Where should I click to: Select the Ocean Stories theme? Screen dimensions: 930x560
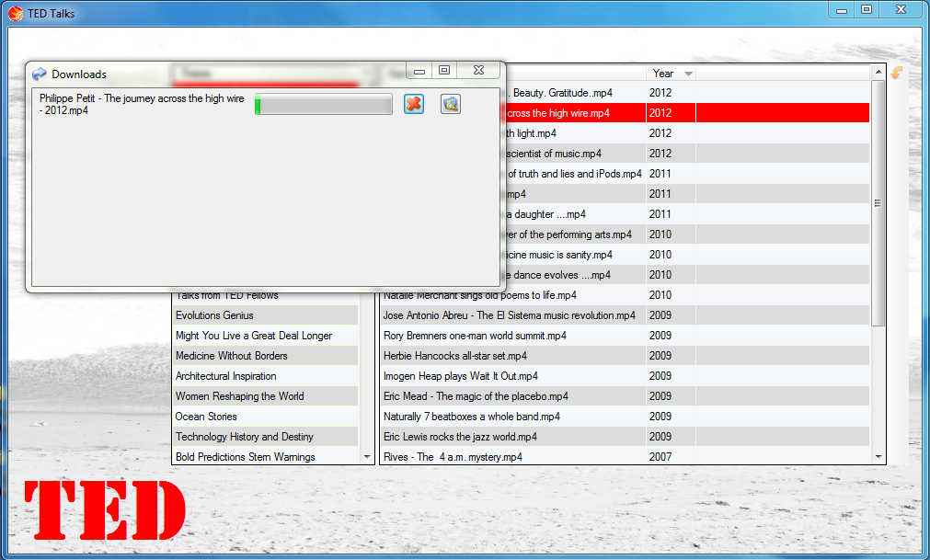point(265,417)
